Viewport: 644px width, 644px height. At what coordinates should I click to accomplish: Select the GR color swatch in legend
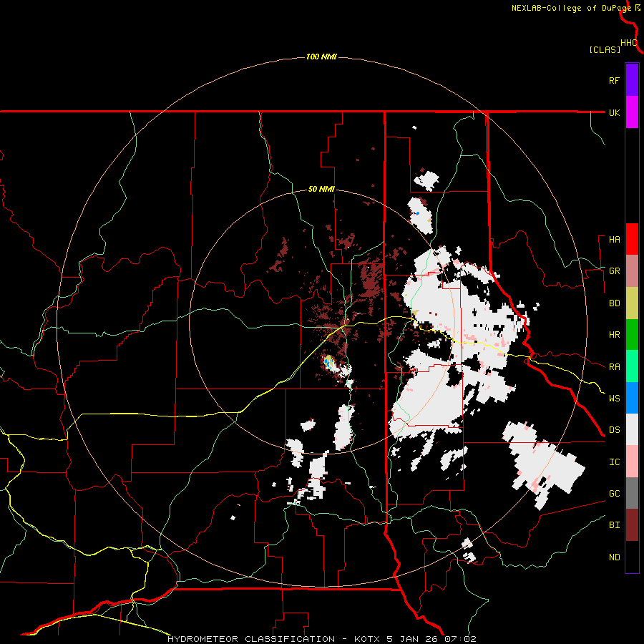pos(632,271)
